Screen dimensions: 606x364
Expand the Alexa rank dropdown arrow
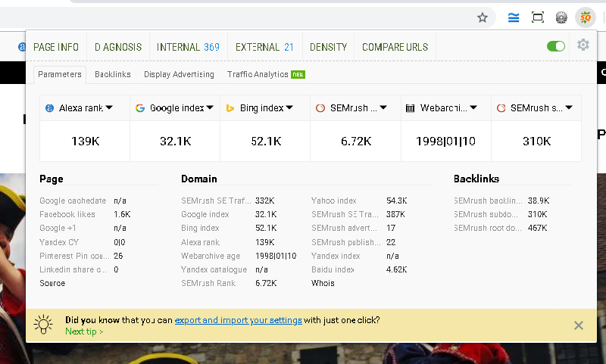pos(109,107)
